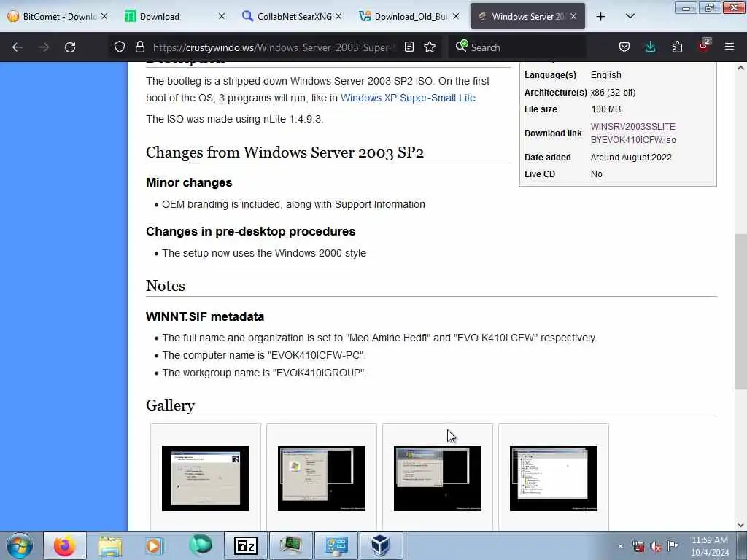This screenshot has width=747, height=560.
Task: Show hidden system tray icons
Action: click(620, 546)
